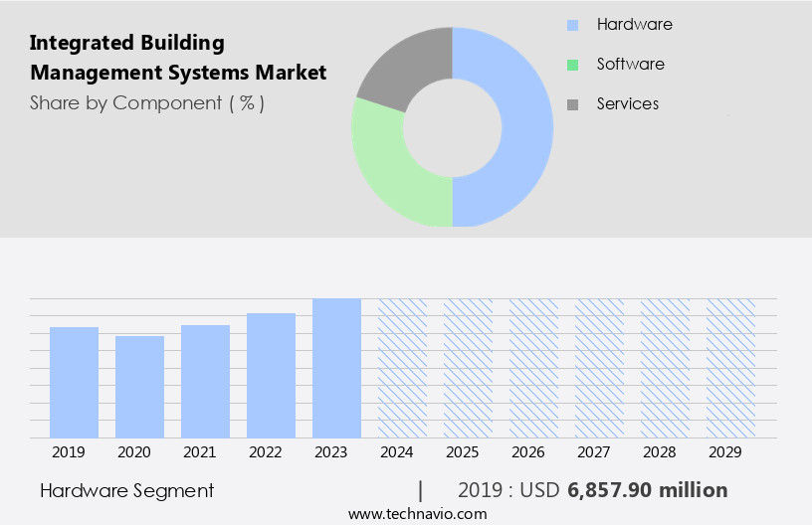Click the 2020 bar in chart
The height and width of the screenshot is (525, 812).
click(x=140, y=387)
